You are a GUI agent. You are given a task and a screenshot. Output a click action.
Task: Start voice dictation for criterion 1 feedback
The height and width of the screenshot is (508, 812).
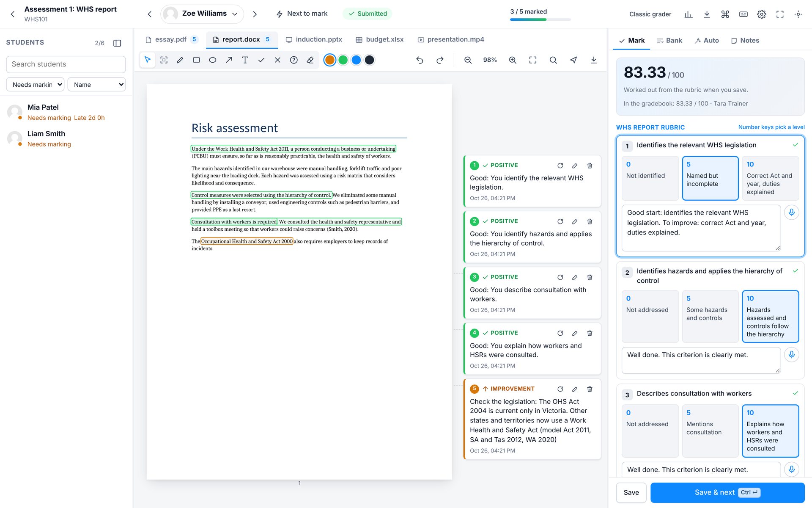click(x=792, y=212)
